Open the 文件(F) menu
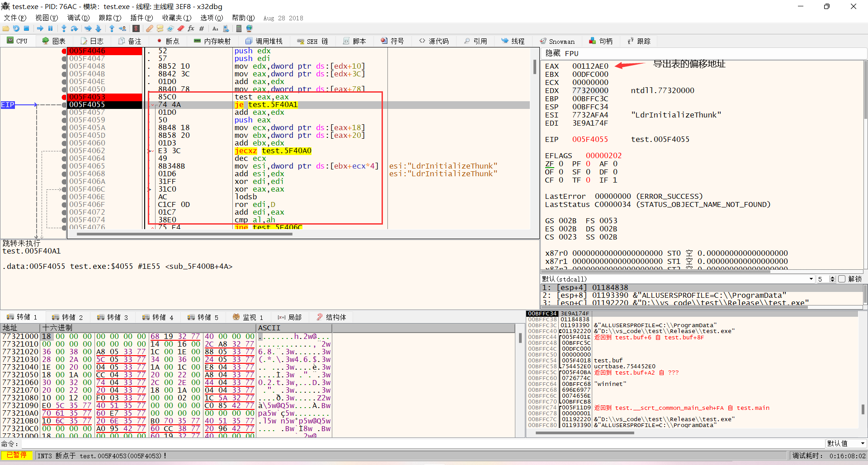The image size is (868, 465). pos(15,18)
